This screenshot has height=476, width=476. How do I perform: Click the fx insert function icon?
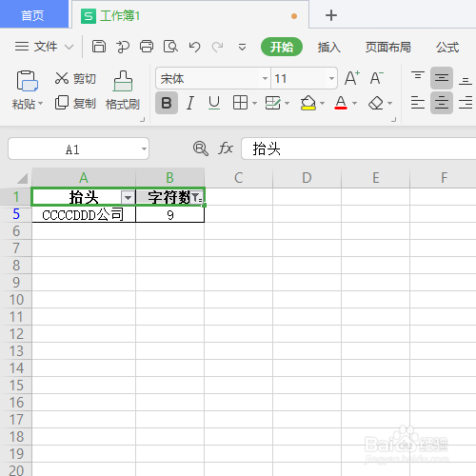tap(226, 149)
